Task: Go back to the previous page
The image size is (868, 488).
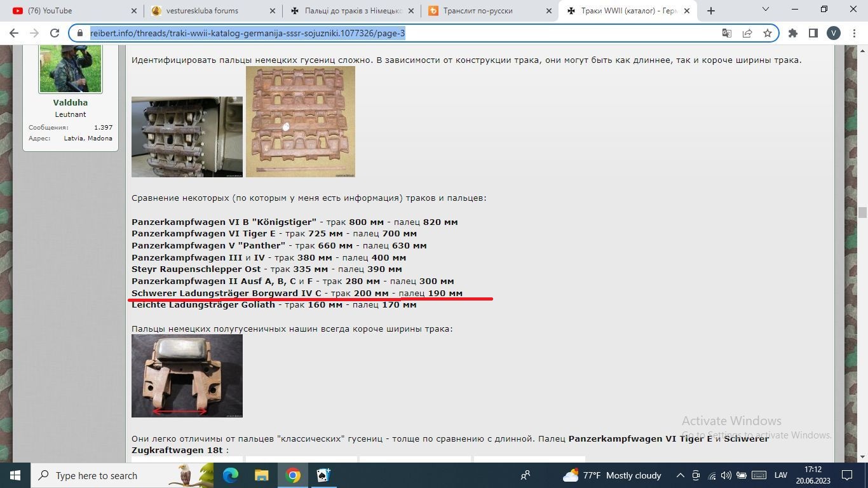Action: (x=14, y=33)
